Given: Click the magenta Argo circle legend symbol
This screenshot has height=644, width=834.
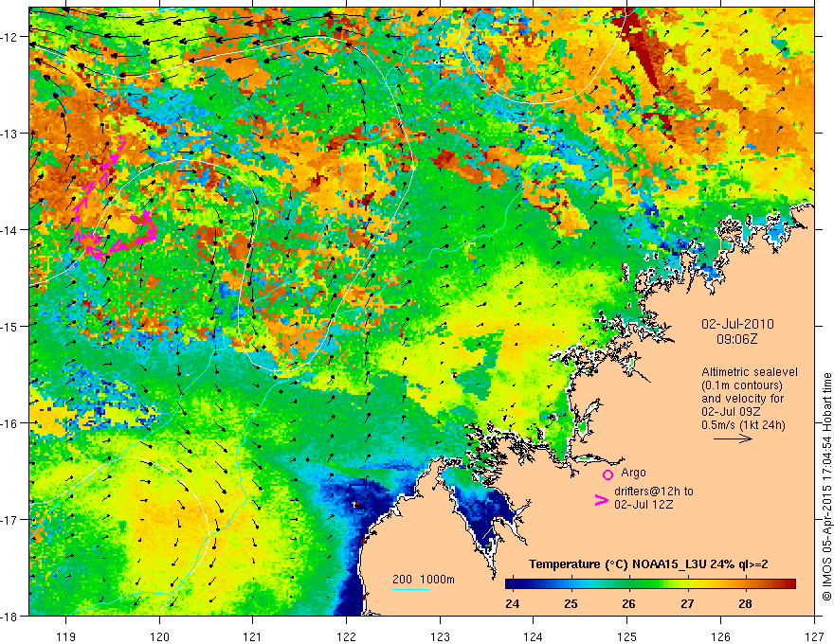Looking at the screenshot, I should pyautogui.click(x=607, y=474).
